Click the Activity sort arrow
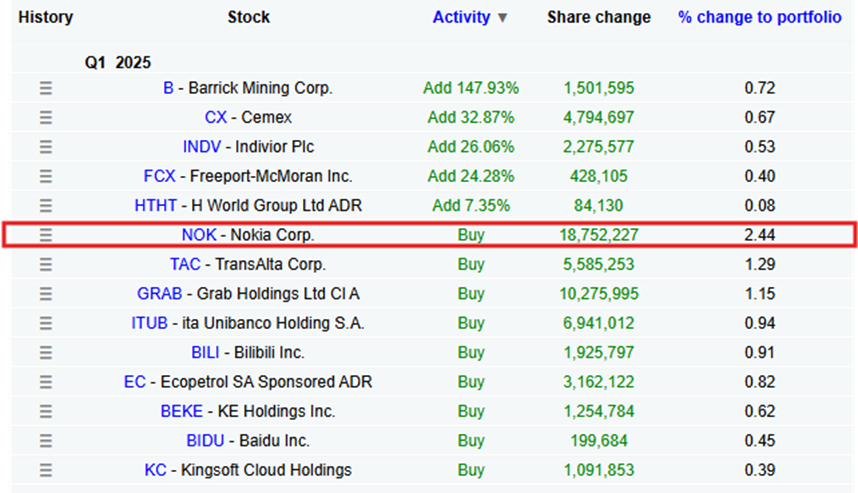This screenshot has width=858, height=493. [503, 18]
